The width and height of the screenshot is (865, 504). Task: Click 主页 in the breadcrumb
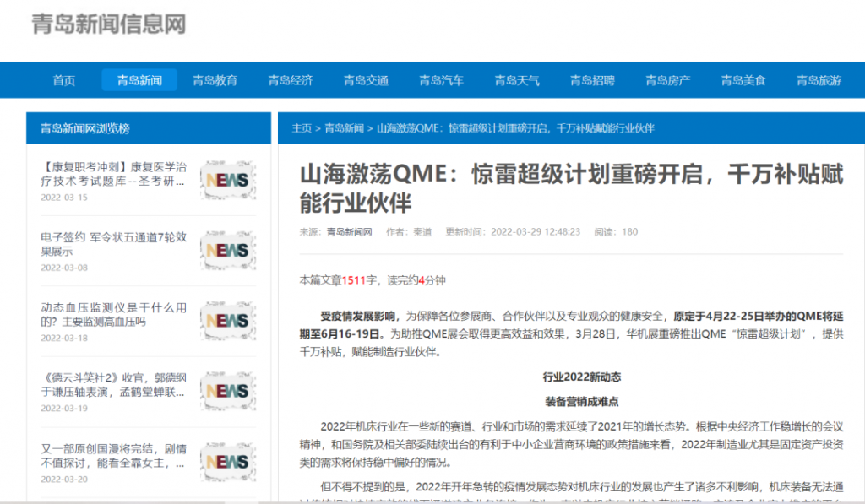pos(302,128)
